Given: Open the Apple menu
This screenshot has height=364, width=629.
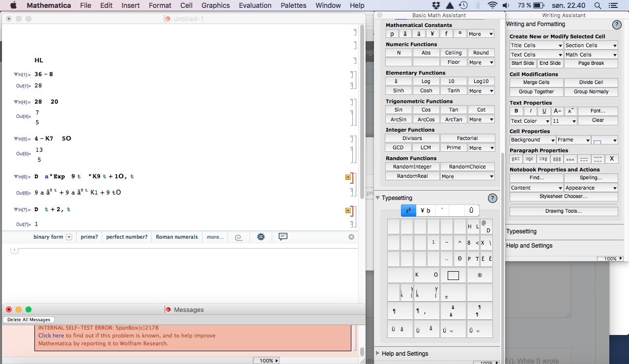Looking at the screenshot, I should 13,5.
